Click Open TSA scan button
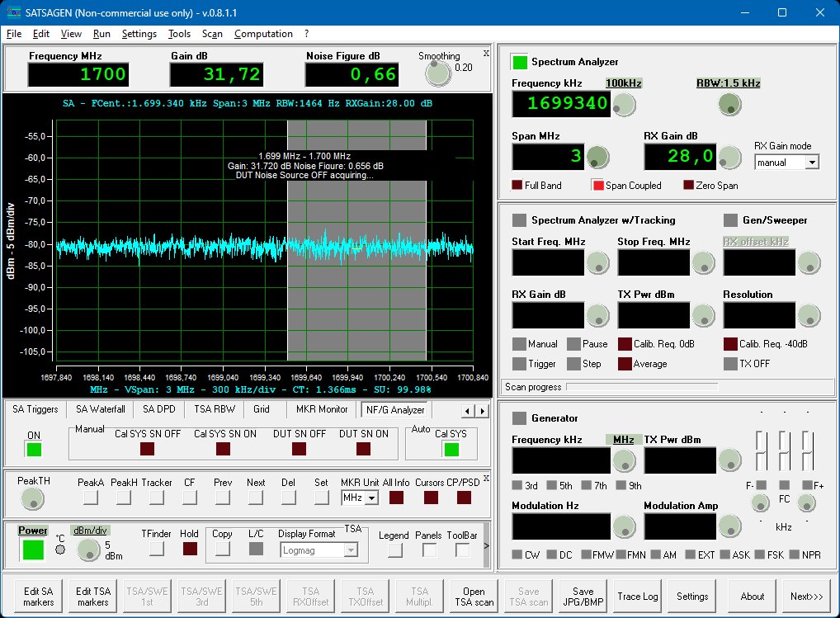Screen dimensions: 840x618 pos(474,597)
